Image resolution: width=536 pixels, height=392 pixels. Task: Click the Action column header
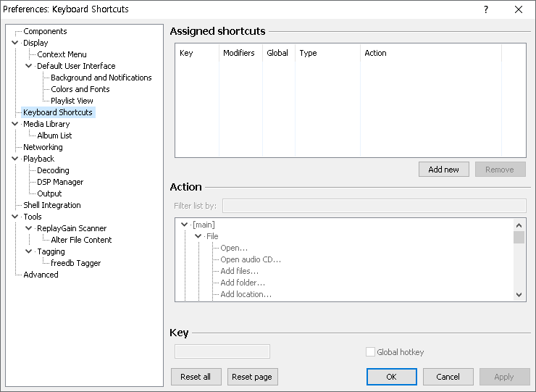pos(431,53)
